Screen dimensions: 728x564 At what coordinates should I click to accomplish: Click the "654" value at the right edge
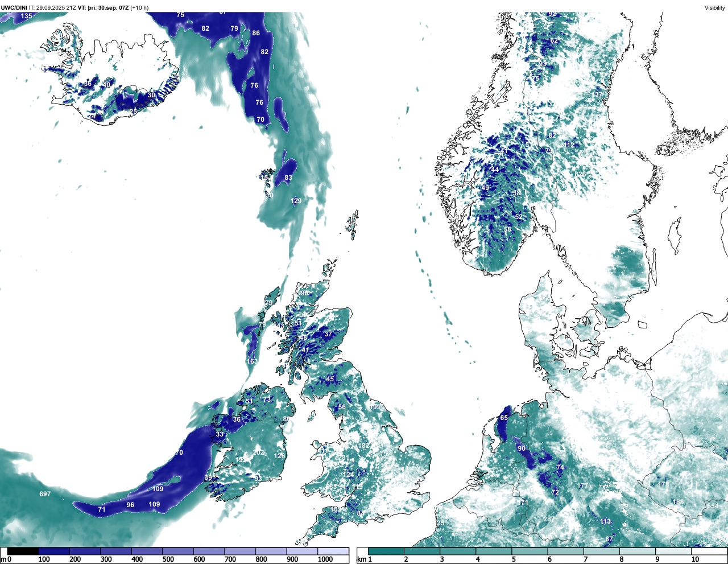tap(713, 506)
